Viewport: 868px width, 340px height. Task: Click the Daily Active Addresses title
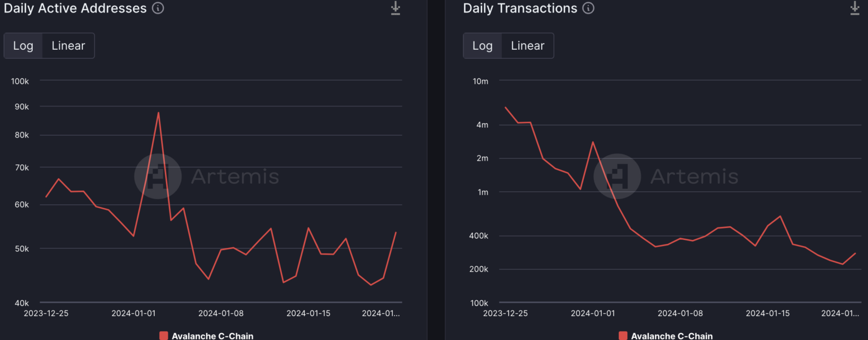[x=75, y=8]
